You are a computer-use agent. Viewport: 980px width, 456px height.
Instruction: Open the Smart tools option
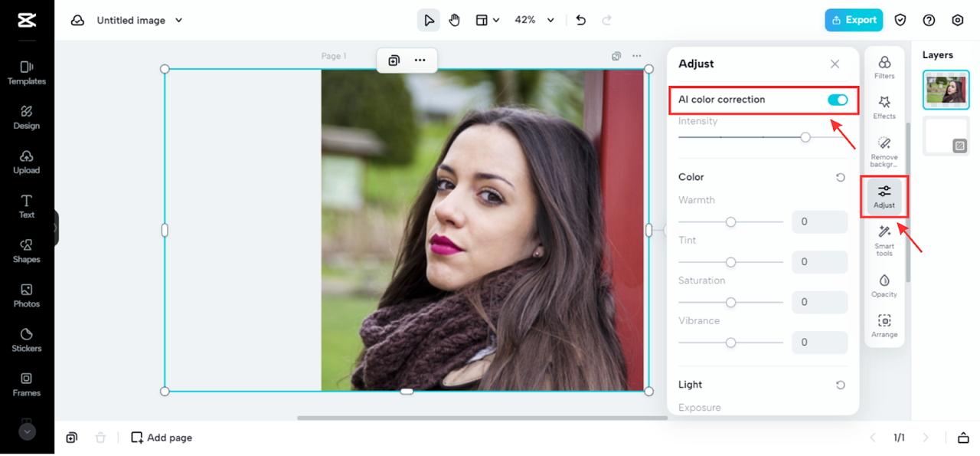click(x=884, y=241)
